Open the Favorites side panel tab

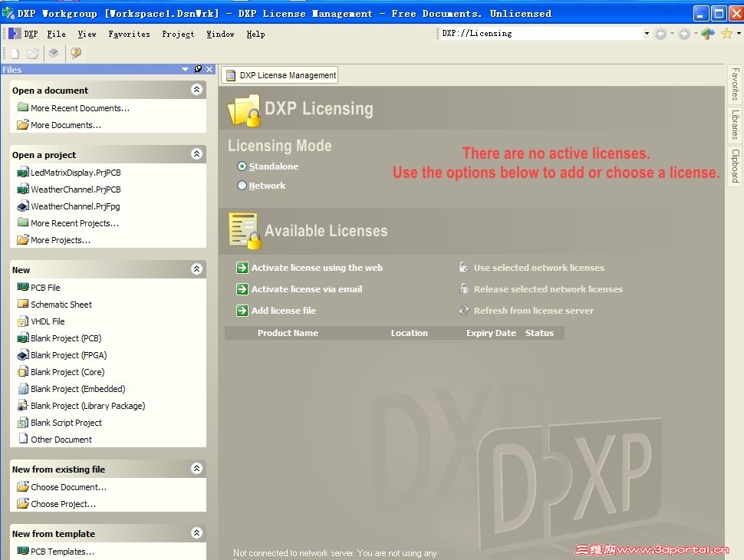coord(735,84)
